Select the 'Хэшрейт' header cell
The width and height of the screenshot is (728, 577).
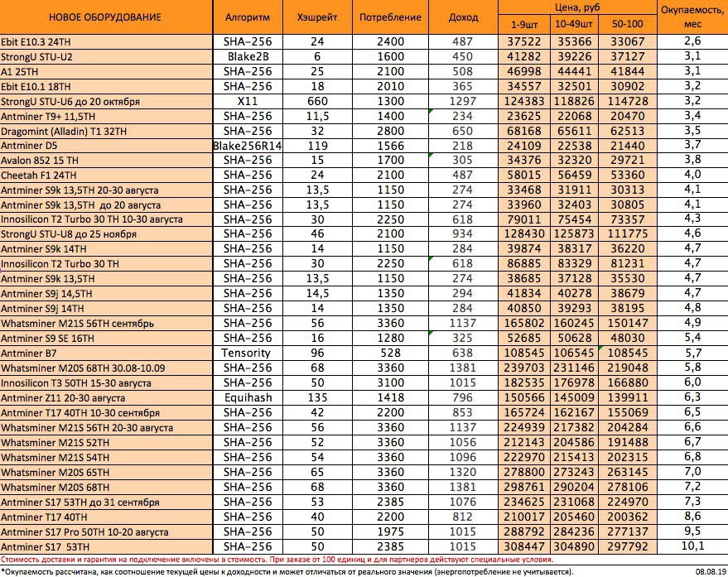click(317, 17)
